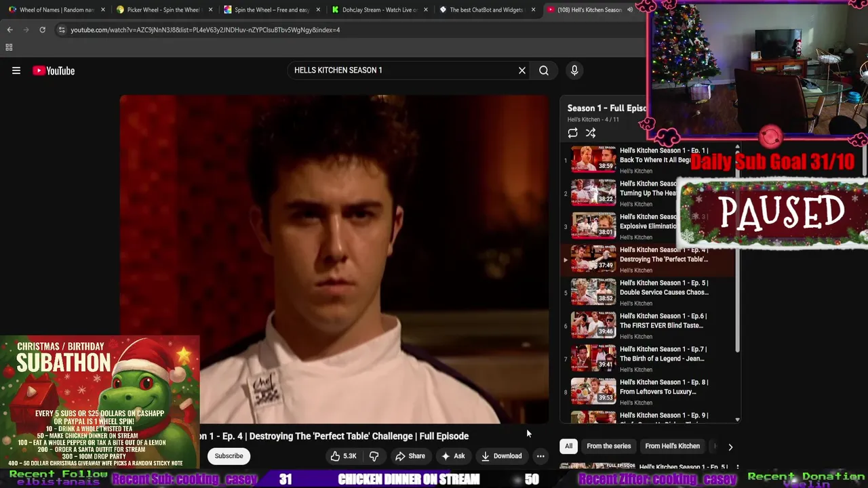Toggle playlist shuffle
The height and width of the screenshot is (488, 868).
click(x=591, y=133)
